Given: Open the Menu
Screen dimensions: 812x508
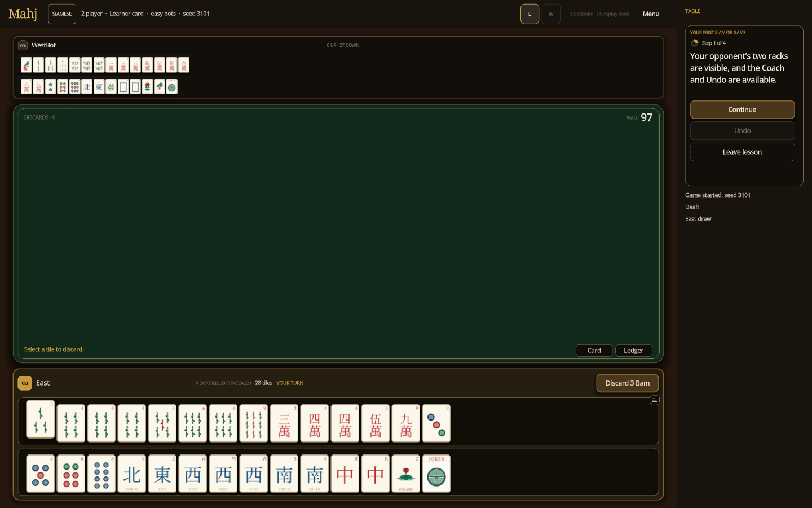Looking at the screenshot, I should [651, 14].
